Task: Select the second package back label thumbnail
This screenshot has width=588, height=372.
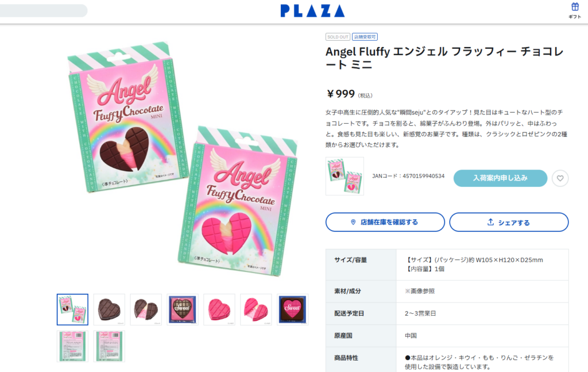Action: click(x=109, y=346)
